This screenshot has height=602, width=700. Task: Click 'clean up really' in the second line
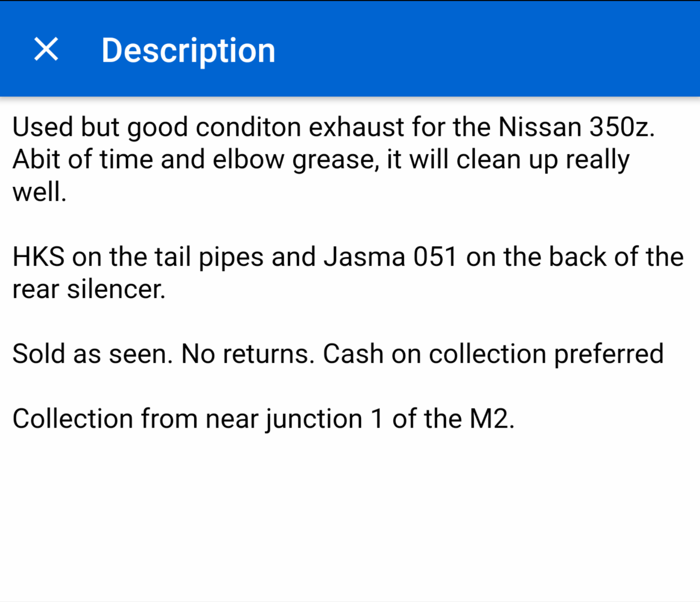(x=543, y=159)
